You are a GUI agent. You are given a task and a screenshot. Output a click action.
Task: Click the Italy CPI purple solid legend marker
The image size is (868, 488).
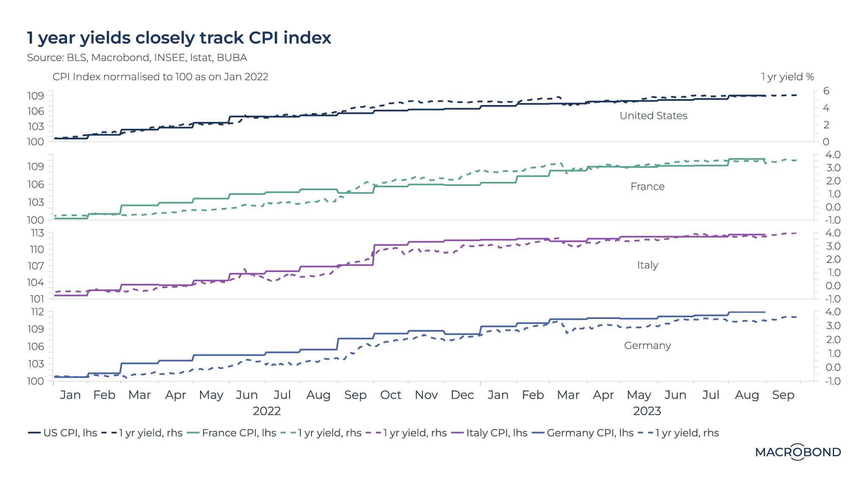(458, 433)
